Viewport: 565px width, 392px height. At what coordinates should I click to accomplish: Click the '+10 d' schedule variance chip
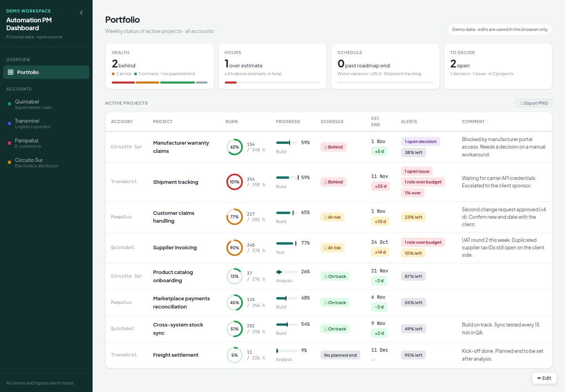380,221
